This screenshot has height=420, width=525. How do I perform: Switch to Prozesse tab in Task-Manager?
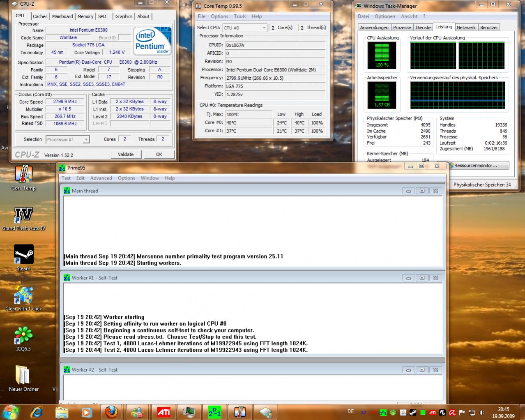(402, 28)
